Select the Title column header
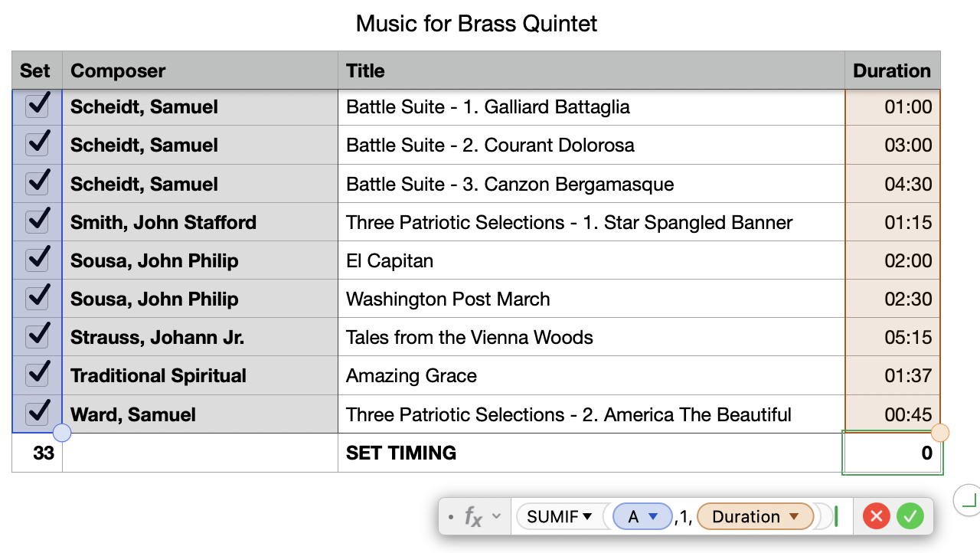 click(x=590, y=70)
